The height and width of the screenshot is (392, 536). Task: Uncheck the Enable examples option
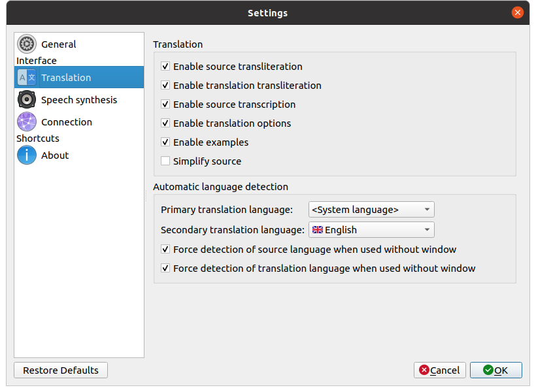click(166, 142)
